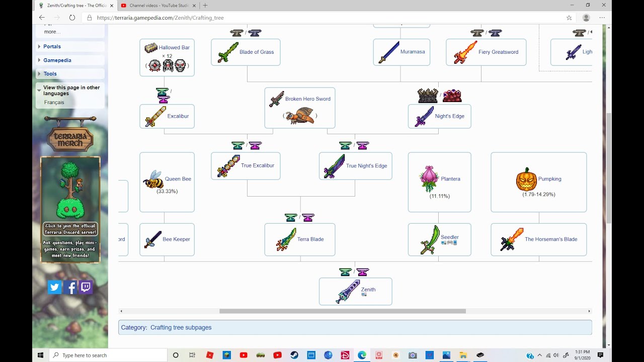Open Twitter via the sidebar icon
Screen dimensions: 644x362
tap(54, 287)
